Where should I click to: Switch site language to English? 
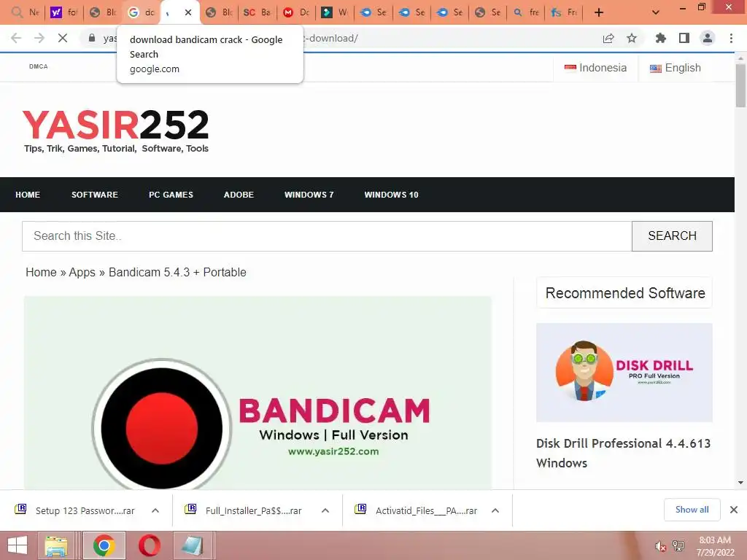pos(676,68)
